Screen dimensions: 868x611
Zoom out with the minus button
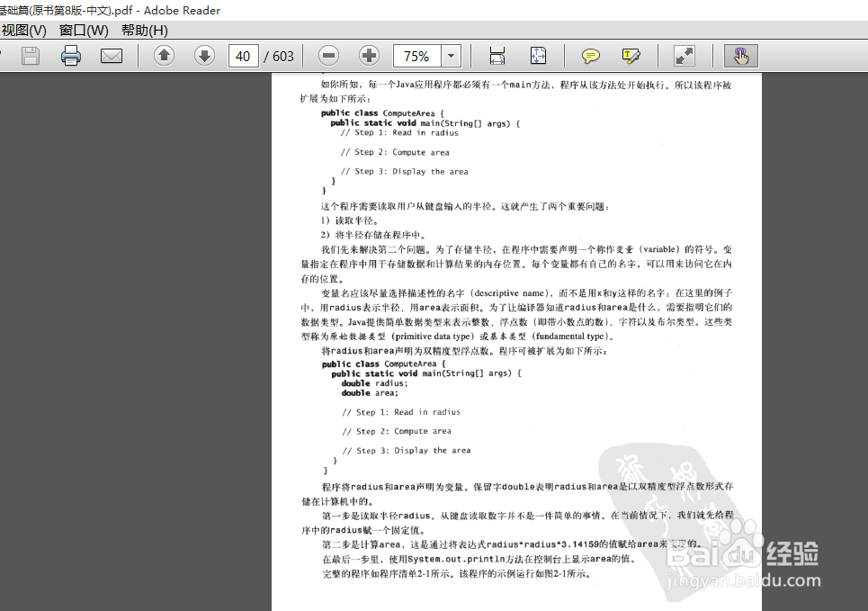329,56
